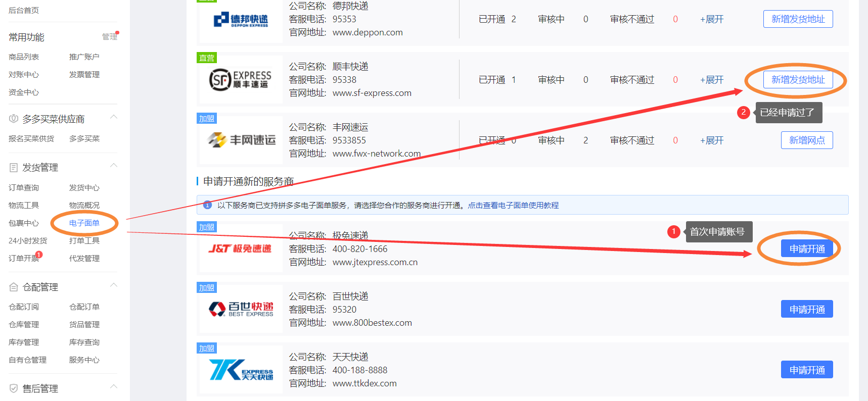Open 包裹中心 in the sidebar

click(24, 223)
